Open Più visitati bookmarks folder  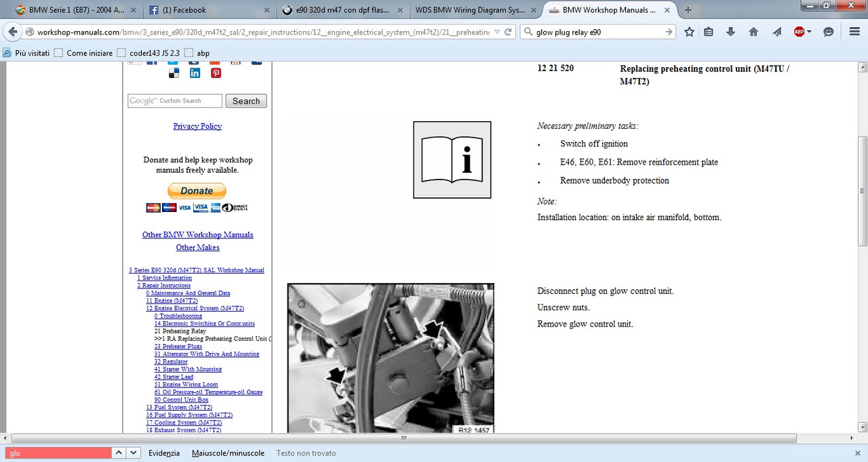(x=26, y=53)
